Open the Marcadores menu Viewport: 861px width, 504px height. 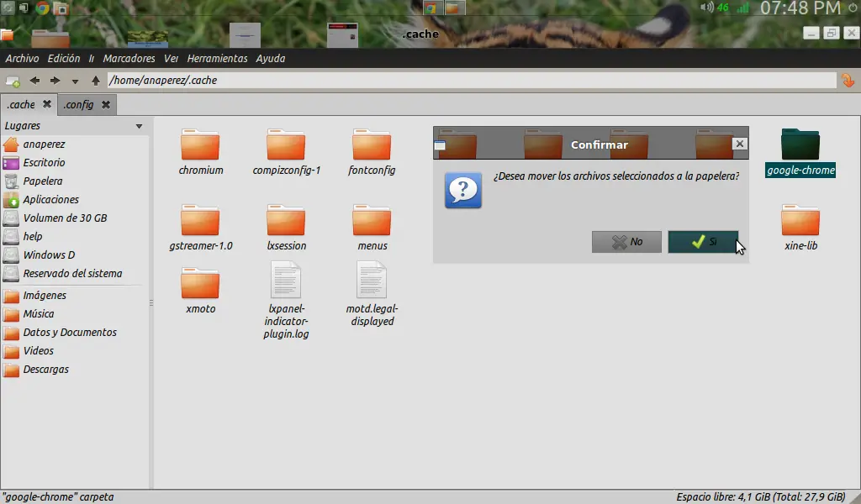pyautogui.click(x=129, y=58)
